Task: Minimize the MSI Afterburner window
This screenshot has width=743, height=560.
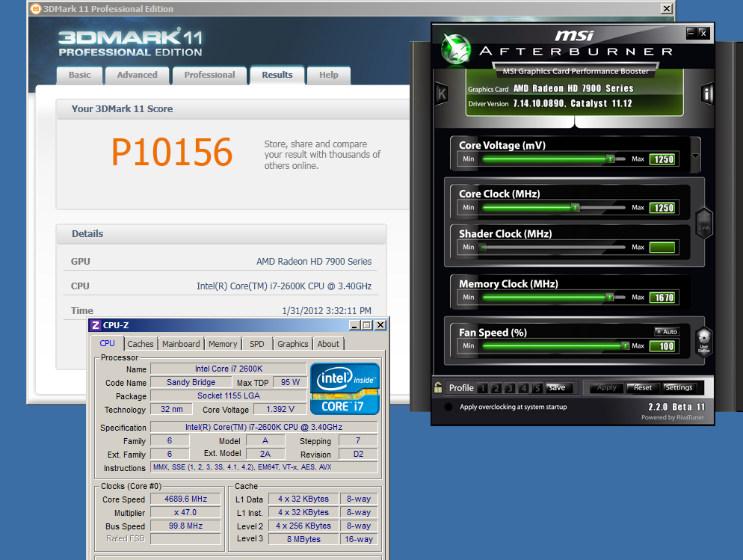Action: (691, 33)
